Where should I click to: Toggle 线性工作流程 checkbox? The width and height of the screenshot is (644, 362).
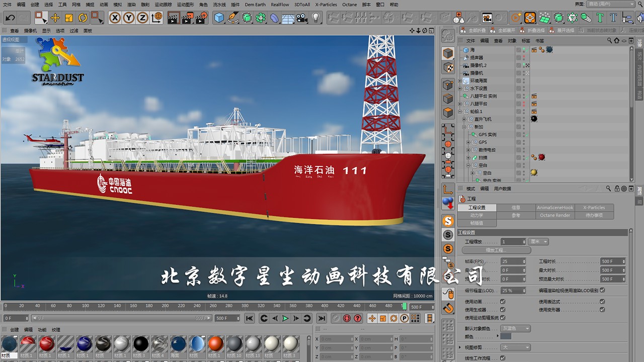coord(502,358)
